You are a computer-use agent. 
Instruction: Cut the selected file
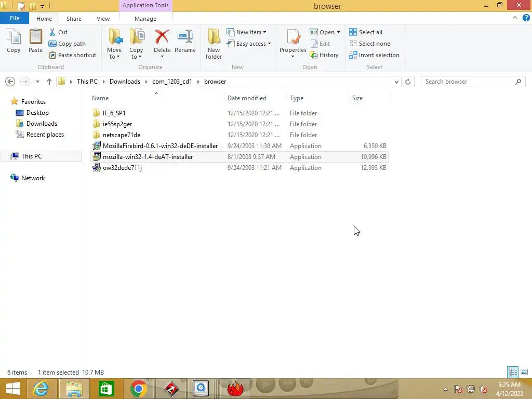(x=58, y=32)
